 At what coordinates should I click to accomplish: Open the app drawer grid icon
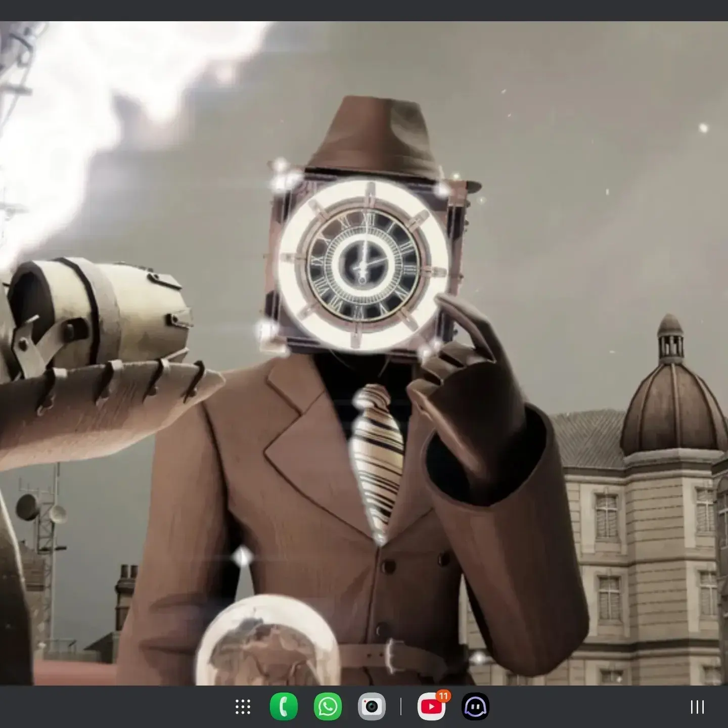click(243, 707)
